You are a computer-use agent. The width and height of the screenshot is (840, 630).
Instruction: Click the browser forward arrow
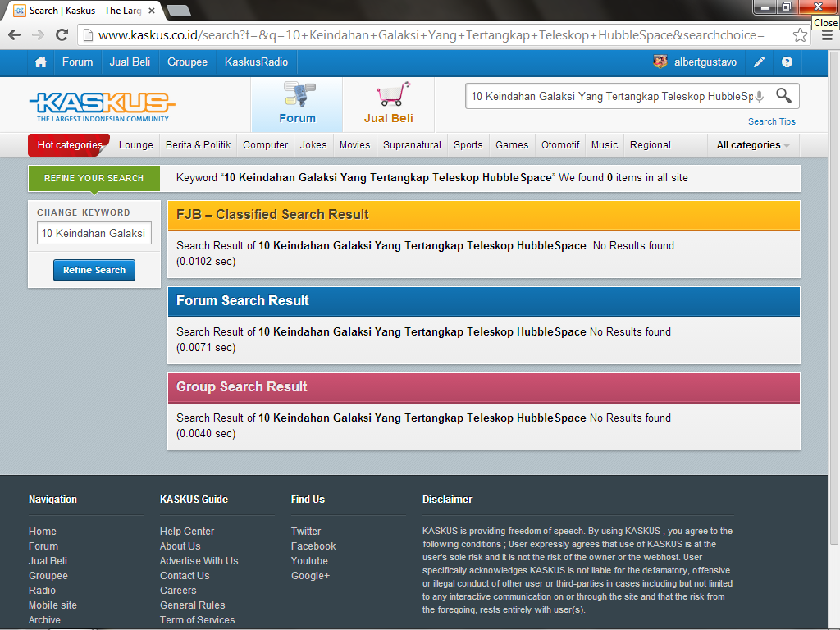tap(38, 35)
